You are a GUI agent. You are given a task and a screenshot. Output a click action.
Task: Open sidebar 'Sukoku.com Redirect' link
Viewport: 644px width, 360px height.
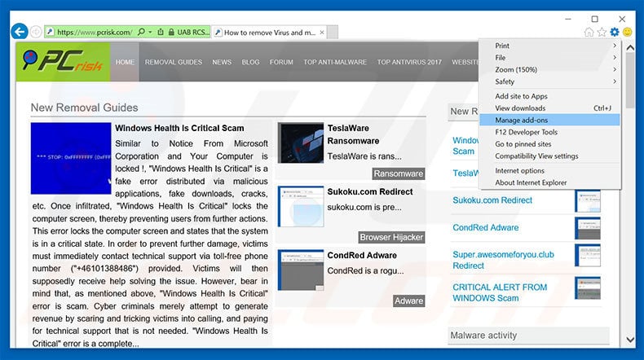(492, 200)
